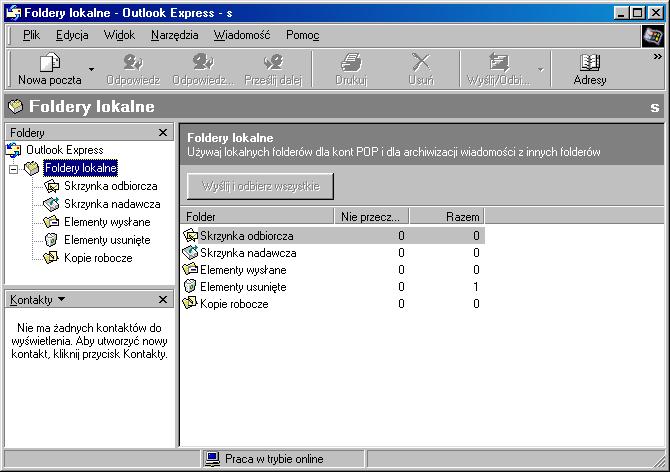Open the Plik menu
The image size is (670, 472).
click(31, 35)
